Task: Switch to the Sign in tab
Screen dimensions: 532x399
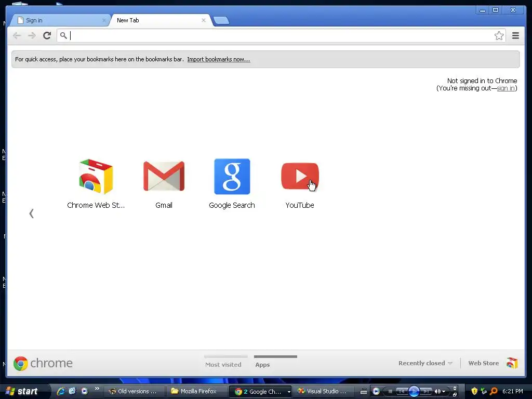Action: pyautogui.click(x=59, y=20)
